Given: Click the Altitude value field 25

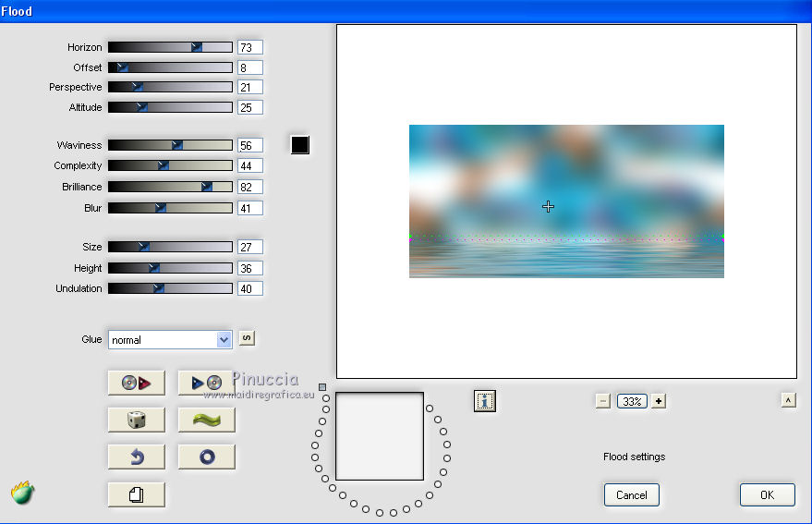Looking at the screenshot, I should click(250, 107).
